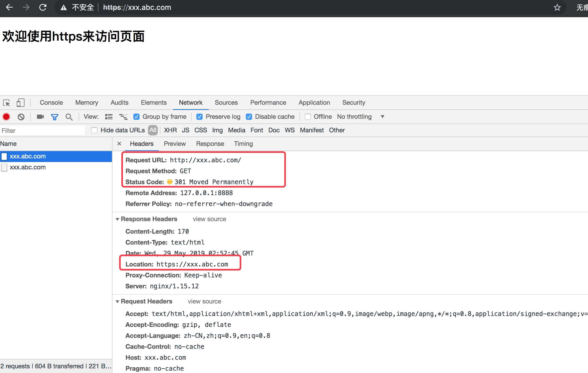Open the Timing tab of request details
Image resolution: width=588 pixels, height=373 pixels.
243,144
